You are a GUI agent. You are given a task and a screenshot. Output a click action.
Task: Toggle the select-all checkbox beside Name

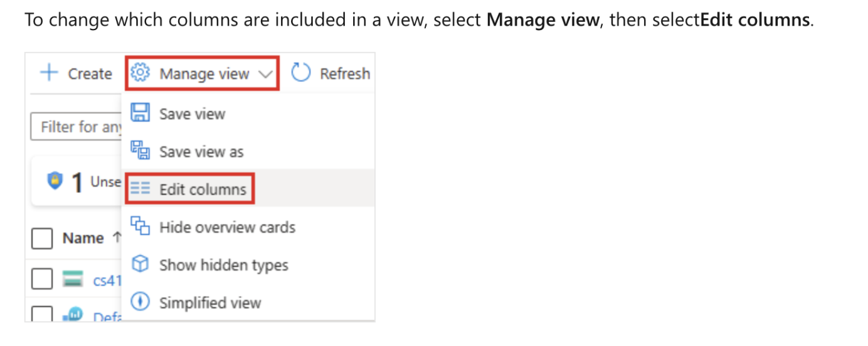tap(42, 238)
